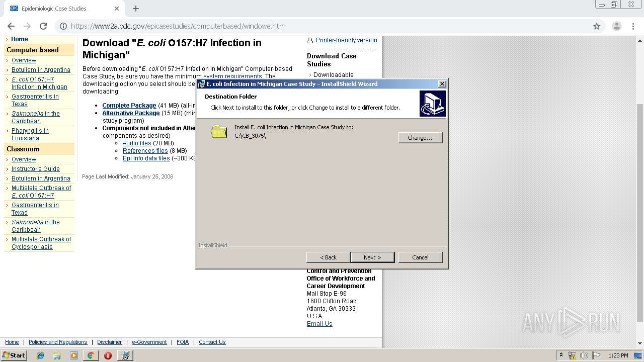The height and width of the screenshot is (362, 644).
Task: Open the Chrome profile avatar icon
Action: tap(616, 26)
